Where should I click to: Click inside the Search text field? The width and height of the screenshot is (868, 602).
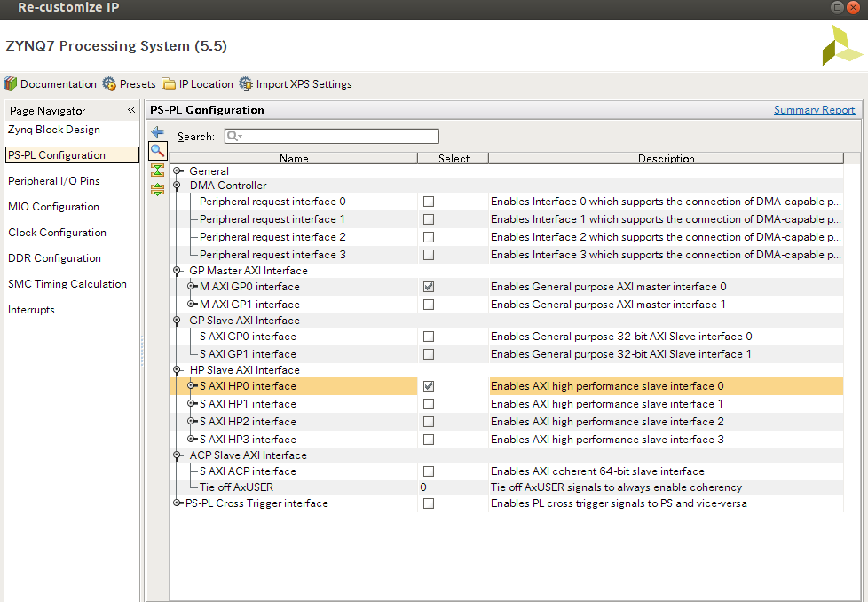332,136
